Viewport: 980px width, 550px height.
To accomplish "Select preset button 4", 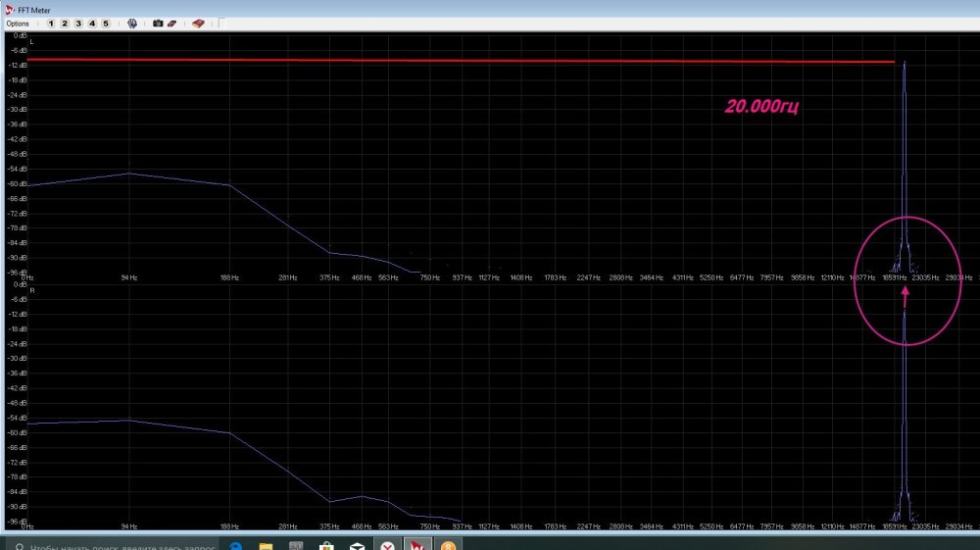I will pyautogui.click(x=92, y=23).
